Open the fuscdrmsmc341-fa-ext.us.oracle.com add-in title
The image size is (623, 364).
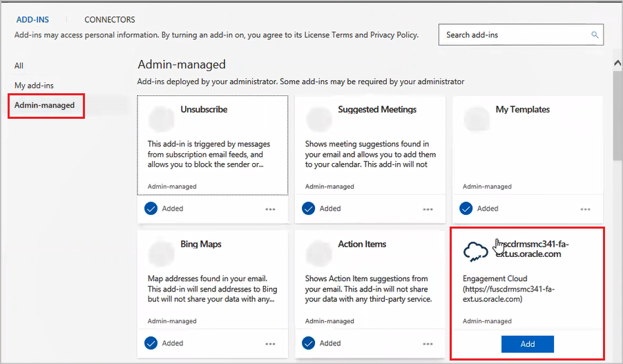532,249
